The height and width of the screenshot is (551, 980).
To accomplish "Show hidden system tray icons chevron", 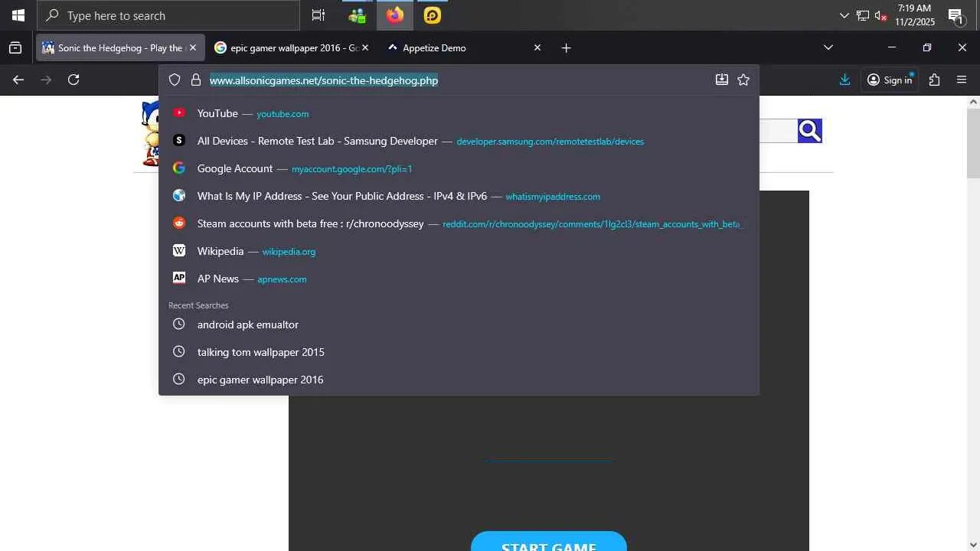I will click(x=844, y=15).
